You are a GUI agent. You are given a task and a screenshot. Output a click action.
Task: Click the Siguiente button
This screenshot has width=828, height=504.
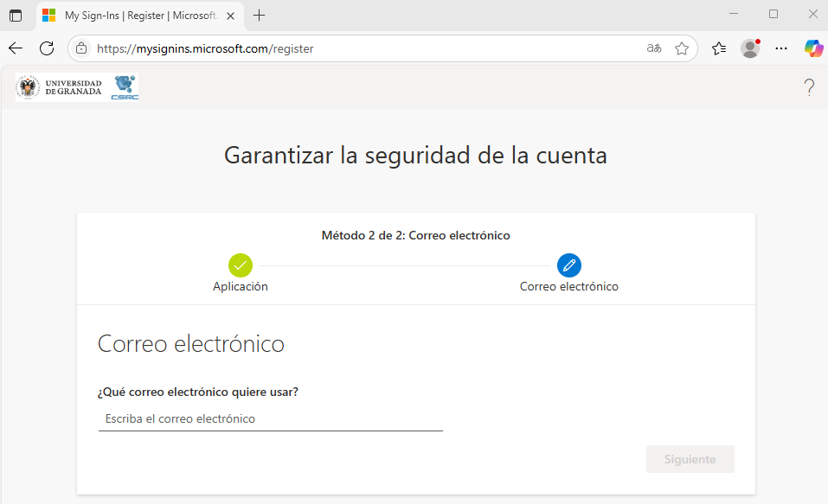pos(690,459)
